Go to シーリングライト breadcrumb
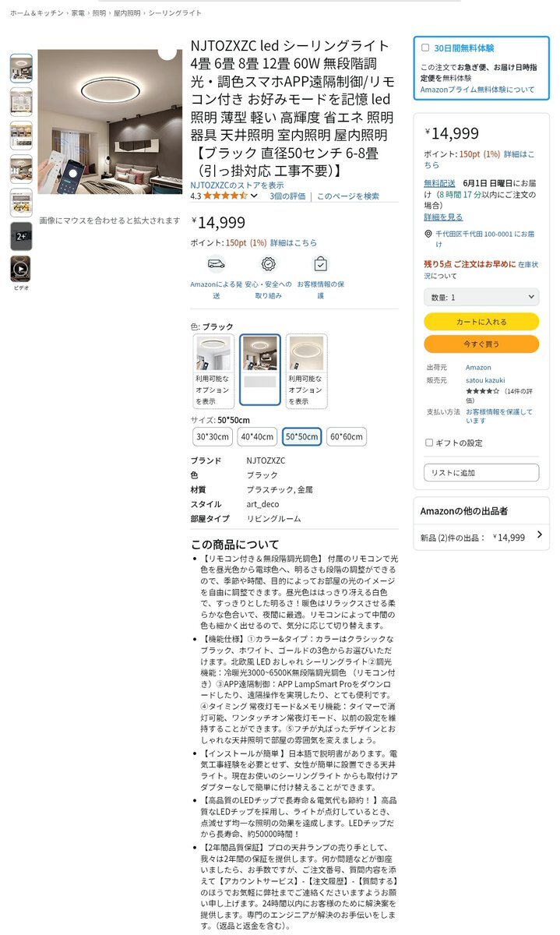 [174, 13]
